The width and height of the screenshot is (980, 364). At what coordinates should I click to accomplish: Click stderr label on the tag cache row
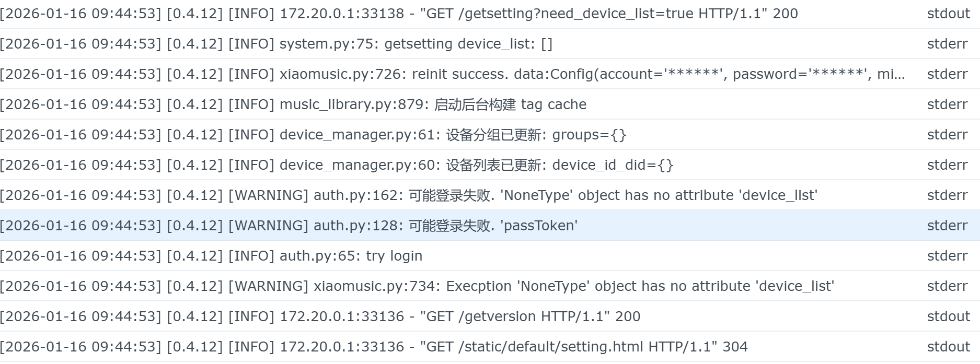(x=947, y=104)
